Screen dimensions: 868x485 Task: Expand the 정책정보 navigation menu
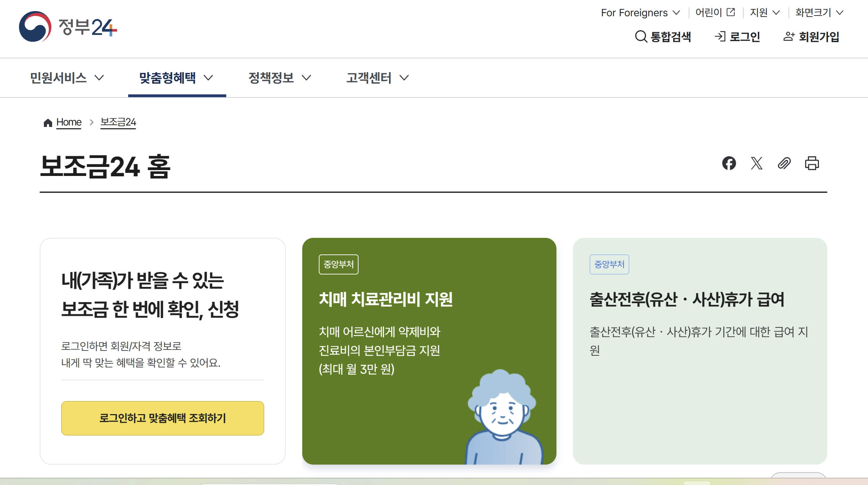279,78
